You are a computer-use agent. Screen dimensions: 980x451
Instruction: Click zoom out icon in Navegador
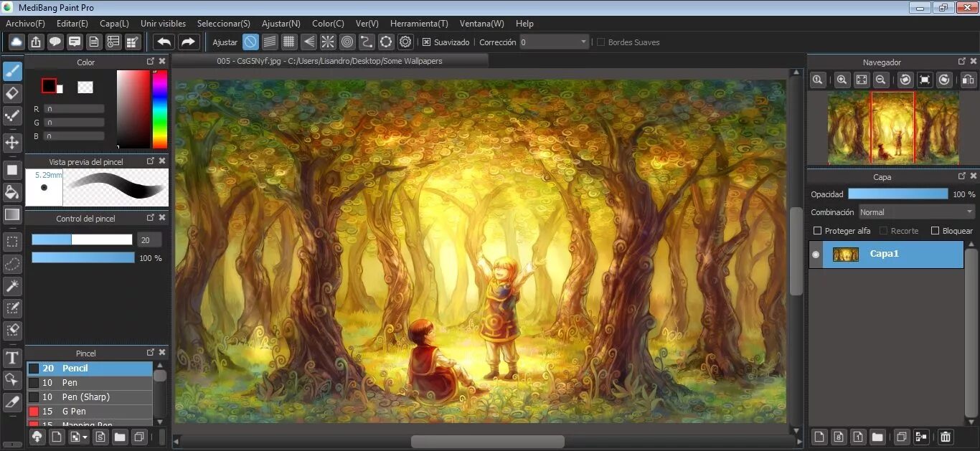pyautogui.click(x=881, y=80)
